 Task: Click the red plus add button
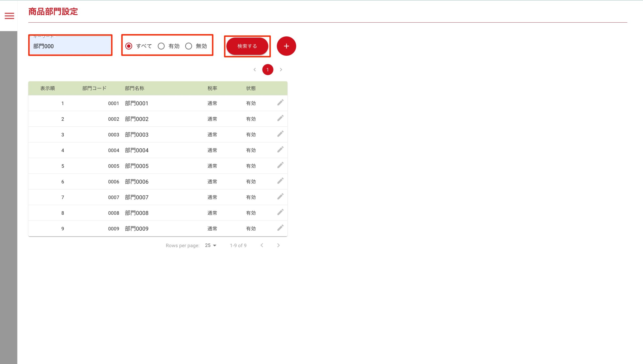click(x=286, y=46)
